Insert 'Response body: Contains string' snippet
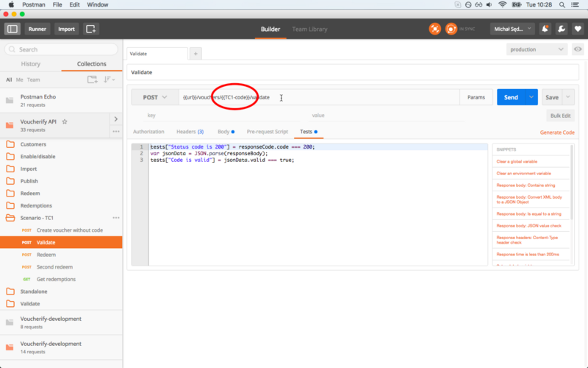The image size is (588, 368). click(x=526, y=185)
